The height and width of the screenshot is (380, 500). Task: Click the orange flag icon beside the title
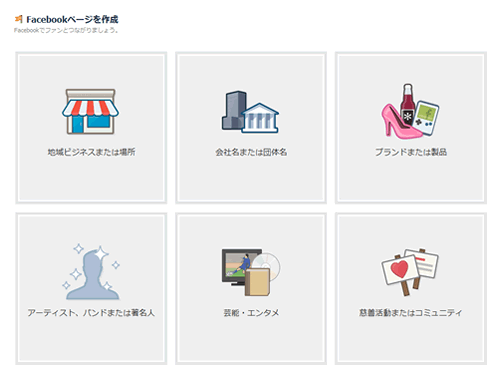[x=19, y=19]
